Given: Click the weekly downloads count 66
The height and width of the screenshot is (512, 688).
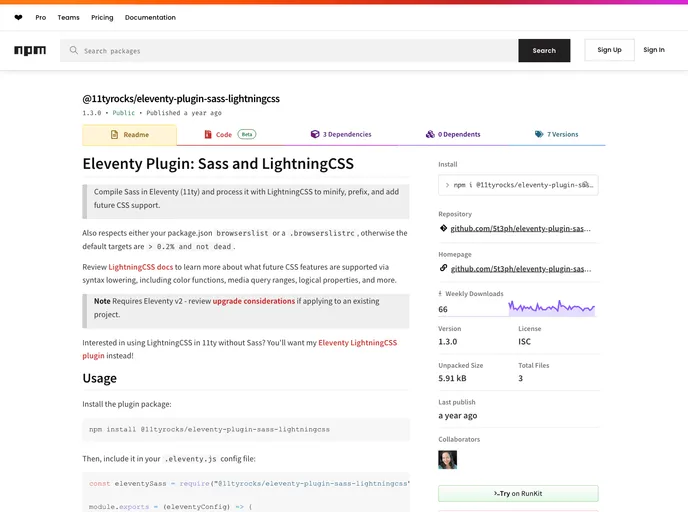Looking at the screenshot, I should (x=443, y=309).
